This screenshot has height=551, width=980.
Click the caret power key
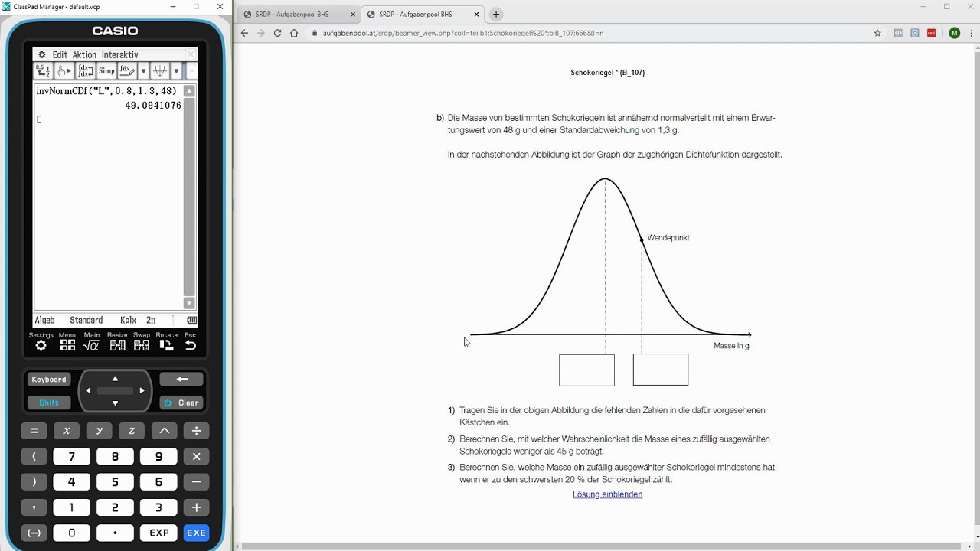[x=164, y=431]
